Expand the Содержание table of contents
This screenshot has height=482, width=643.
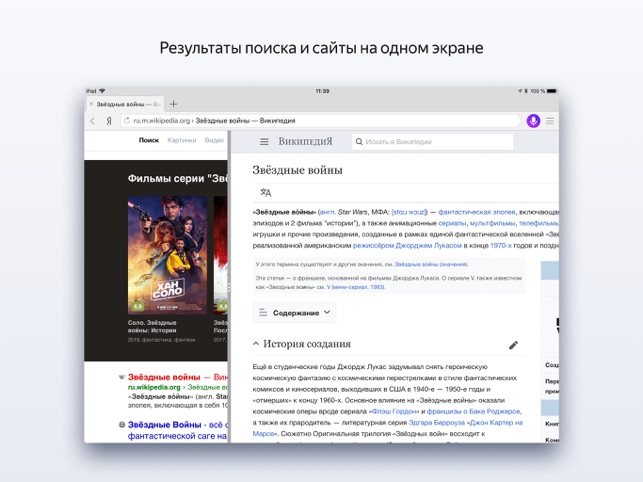pyautogui.click(x=294, y=313)
